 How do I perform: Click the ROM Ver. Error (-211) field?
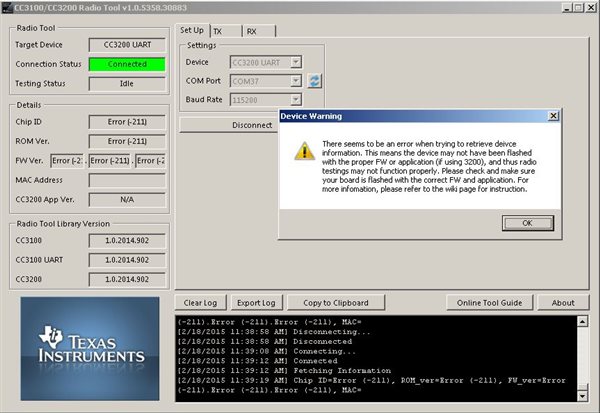[x=127, y=141]
